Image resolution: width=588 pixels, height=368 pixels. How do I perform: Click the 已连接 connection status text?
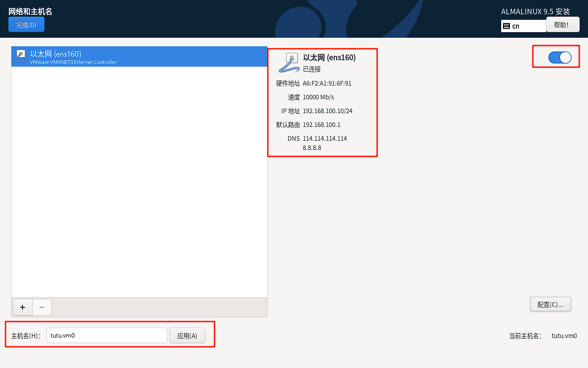(x=312, y=69)
